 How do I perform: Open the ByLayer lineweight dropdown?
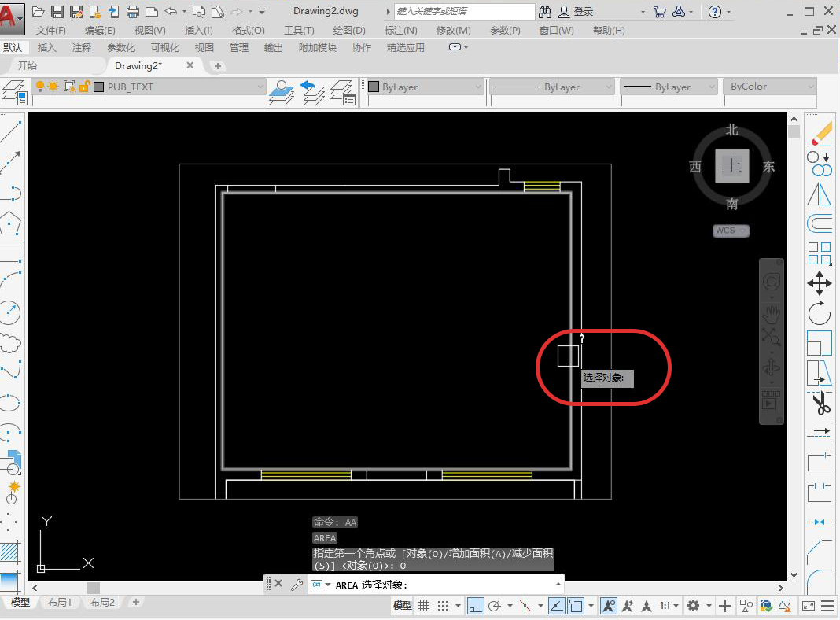pyautogui.click(x=712, y=87)
